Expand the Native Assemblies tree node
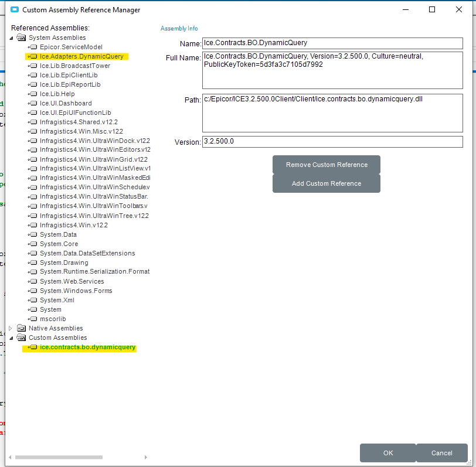 (11, 328)
